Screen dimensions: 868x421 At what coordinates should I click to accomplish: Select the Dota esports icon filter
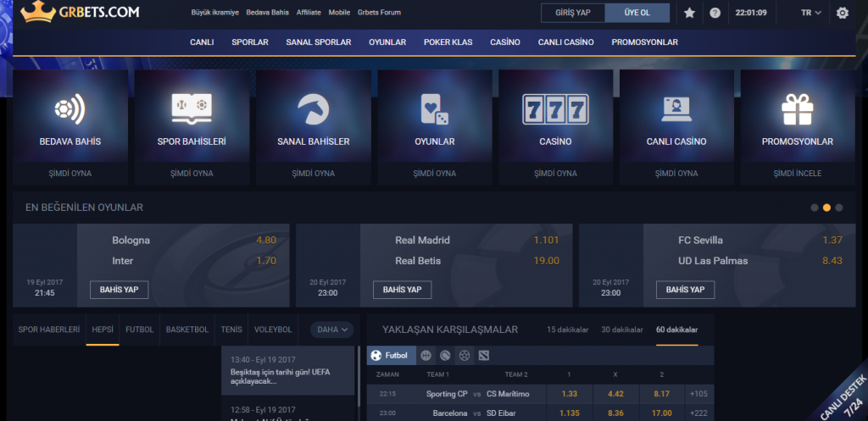[x=484, y=355]
